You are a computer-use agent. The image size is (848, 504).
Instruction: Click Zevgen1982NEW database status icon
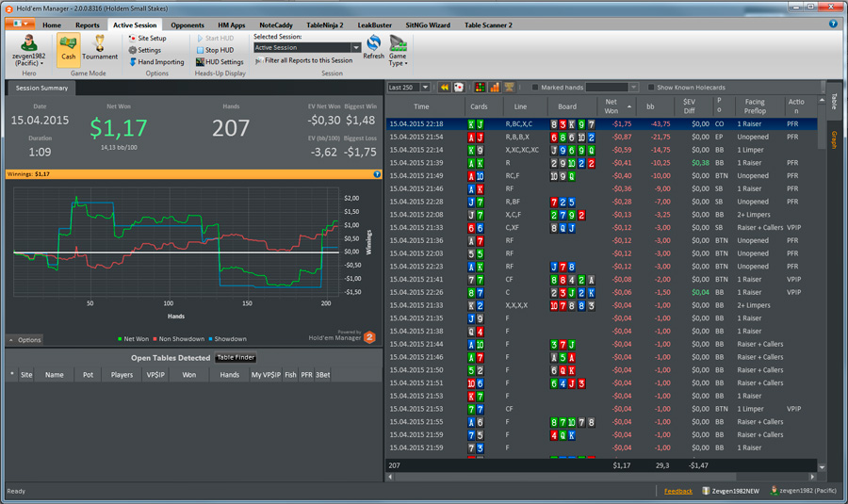(706, 491)
